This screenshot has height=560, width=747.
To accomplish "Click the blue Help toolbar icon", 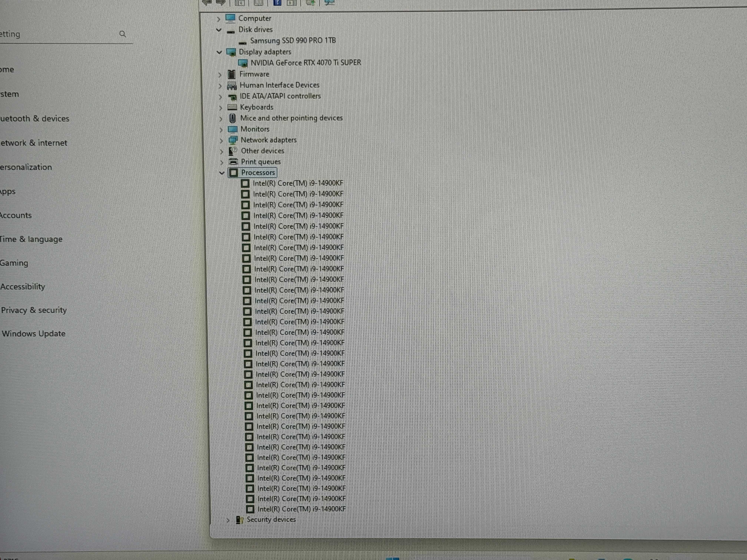I will pyautogui.click(x=277, y=2).
